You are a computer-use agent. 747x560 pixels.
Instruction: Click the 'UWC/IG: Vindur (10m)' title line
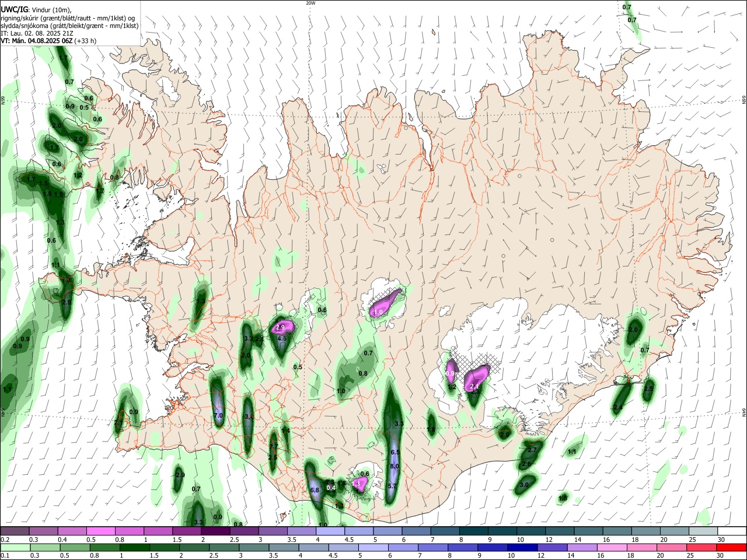click(x=36, y=10)
